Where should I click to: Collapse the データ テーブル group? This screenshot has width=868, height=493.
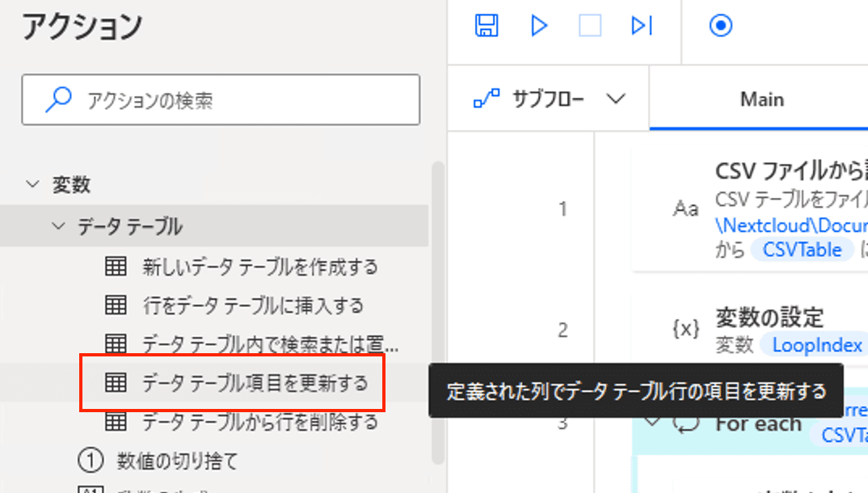(58, 226)
